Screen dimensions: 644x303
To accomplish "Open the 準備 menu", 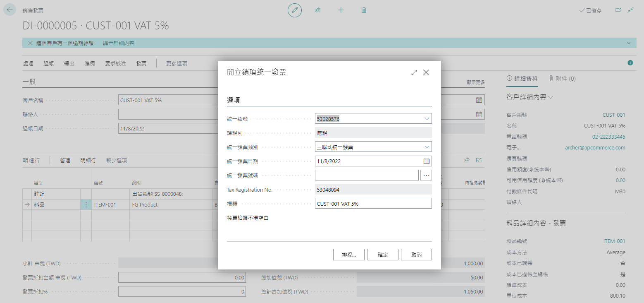I will coord(90,63).
